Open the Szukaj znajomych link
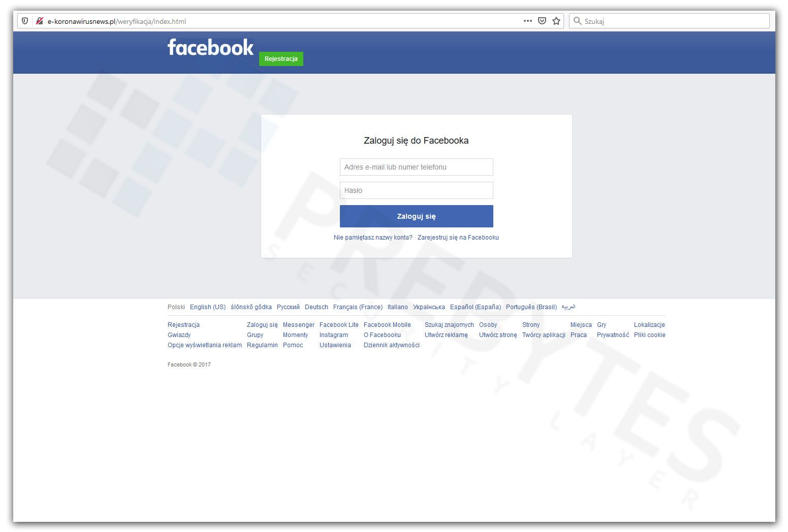 [449, 325]
